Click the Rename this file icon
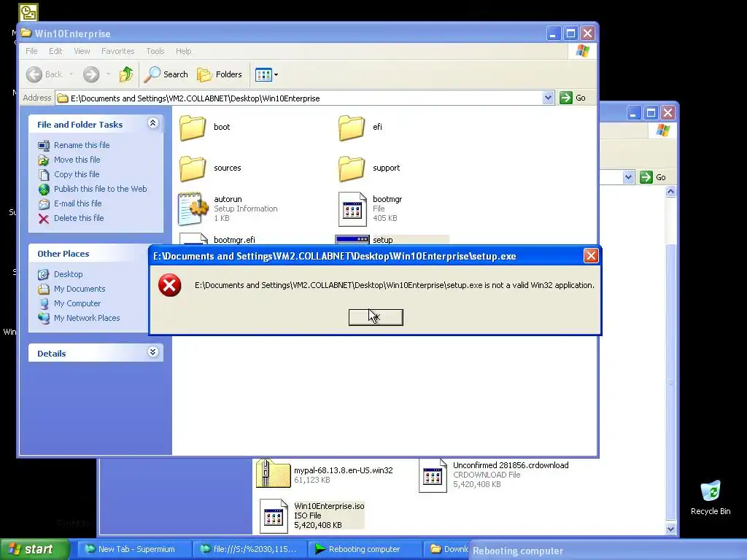The image size is (747, 560). (x=44, y=145)
